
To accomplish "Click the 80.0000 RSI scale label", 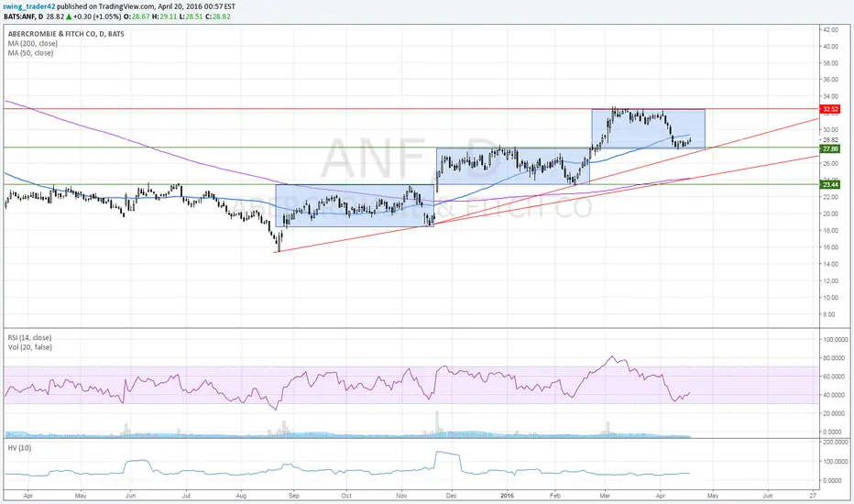I will (836, 358).
